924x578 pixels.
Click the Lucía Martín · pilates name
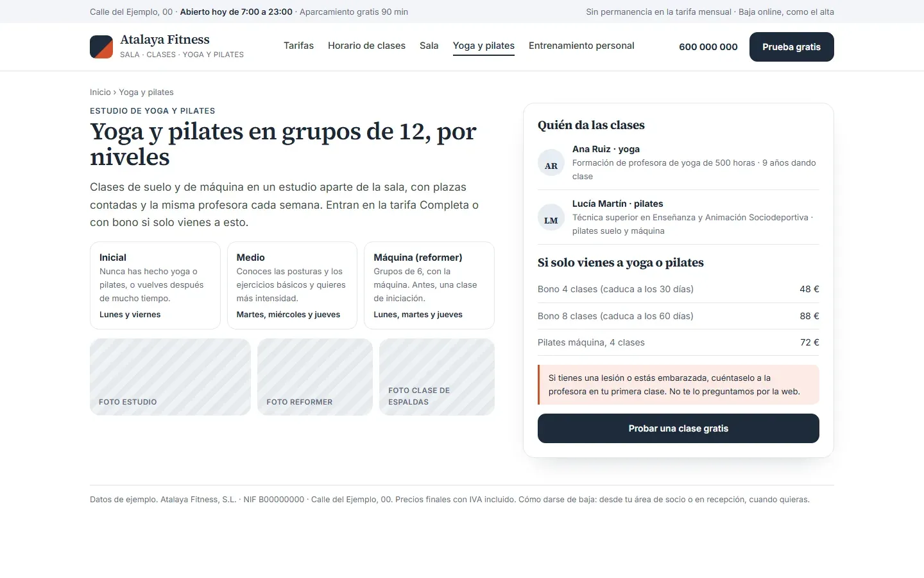click(x=617, y=204)
